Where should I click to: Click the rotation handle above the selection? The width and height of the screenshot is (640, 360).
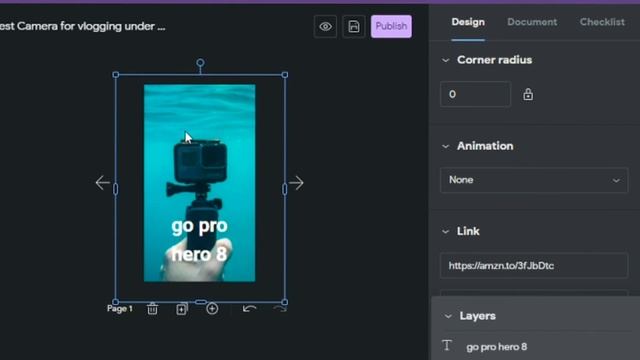point(200,63)
